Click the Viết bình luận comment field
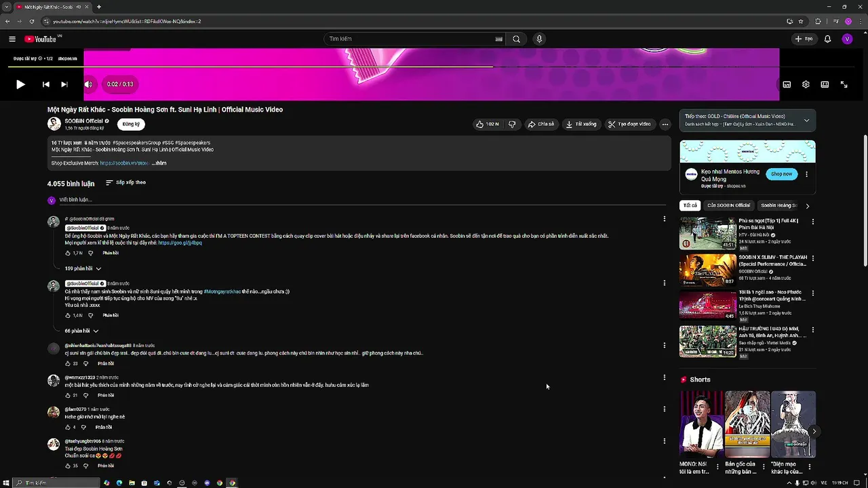 (362, 200)
